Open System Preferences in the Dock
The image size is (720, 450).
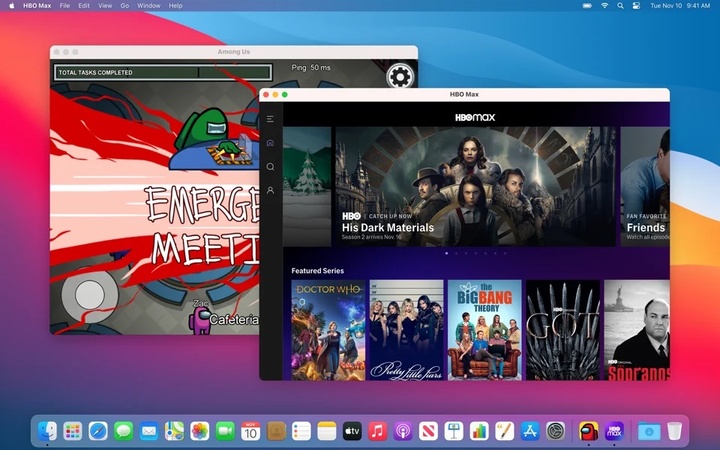click(x=556, y=431)
